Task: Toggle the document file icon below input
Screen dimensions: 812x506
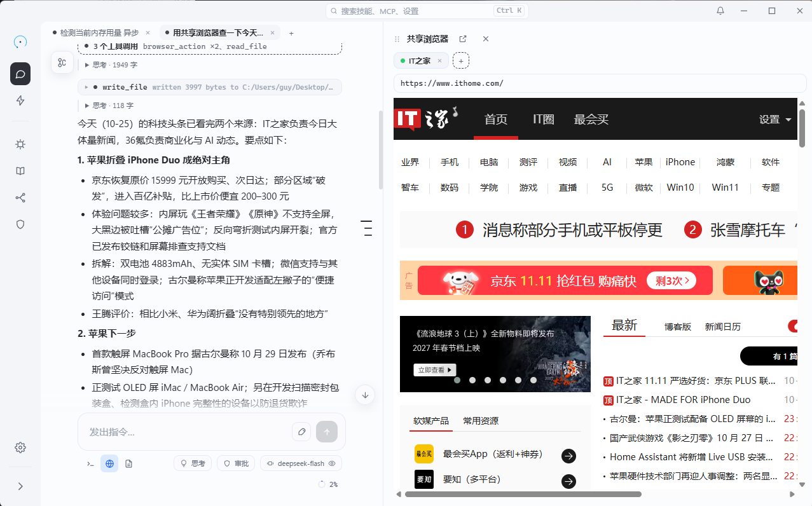Action: (x=129, y=464)
